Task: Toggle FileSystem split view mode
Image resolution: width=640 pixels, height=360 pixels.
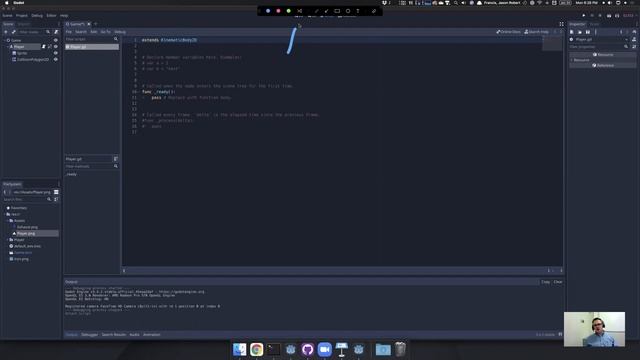Action: click(x=56, y=192)
